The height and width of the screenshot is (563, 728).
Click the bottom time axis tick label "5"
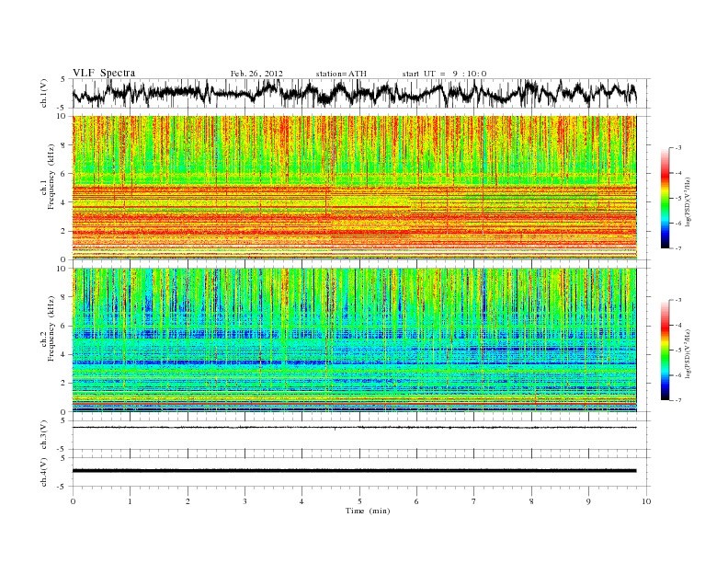click(x=359, y=501)
